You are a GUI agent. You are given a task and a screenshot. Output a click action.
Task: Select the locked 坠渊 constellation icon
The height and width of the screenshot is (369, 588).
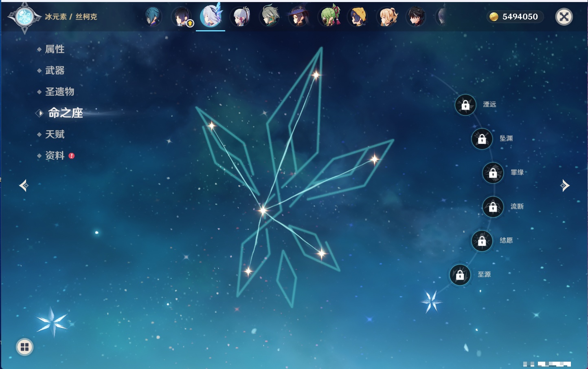(x=482, y=139)
